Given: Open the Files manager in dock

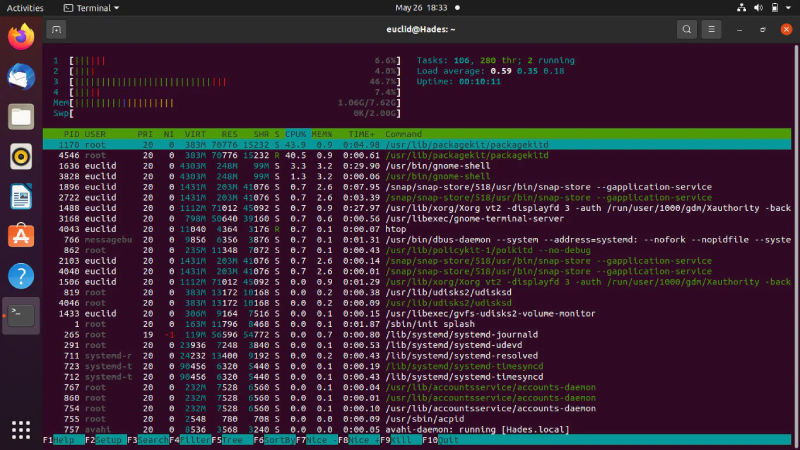Looking at the screenshot, I should (21, 117).
